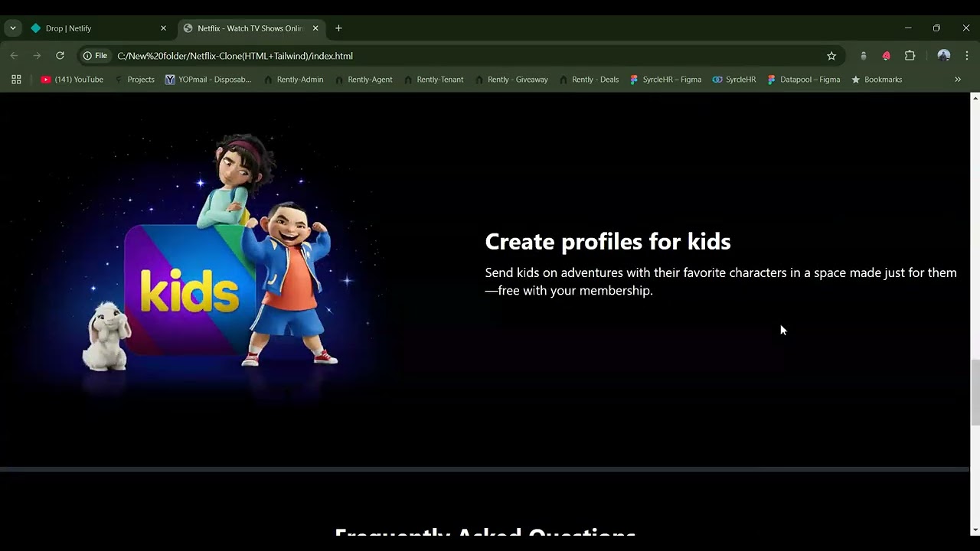Open the Rently-Admin bookmark
Image resolution: width=980 pixels, height=551 pixels.
[x=293, y=80]
